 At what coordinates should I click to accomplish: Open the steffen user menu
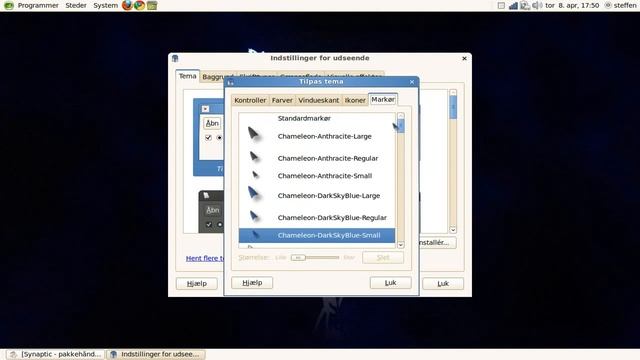(620, 5)
